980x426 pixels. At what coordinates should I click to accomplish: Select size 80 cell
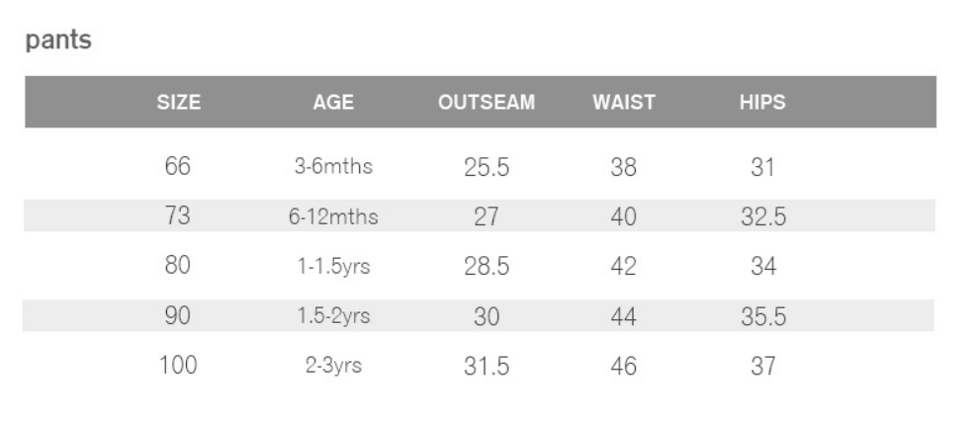(x=178, y=266)
